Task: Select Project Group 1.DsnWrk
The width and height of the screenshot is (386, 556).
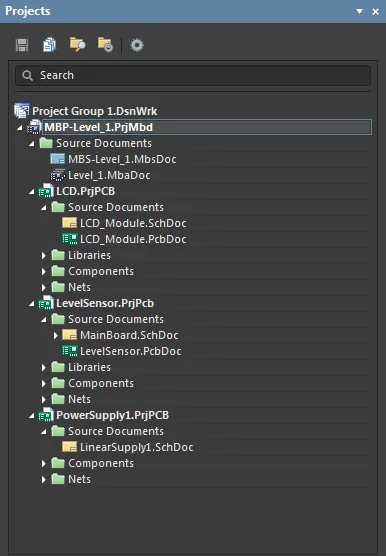Action: (x=95, y=111)
